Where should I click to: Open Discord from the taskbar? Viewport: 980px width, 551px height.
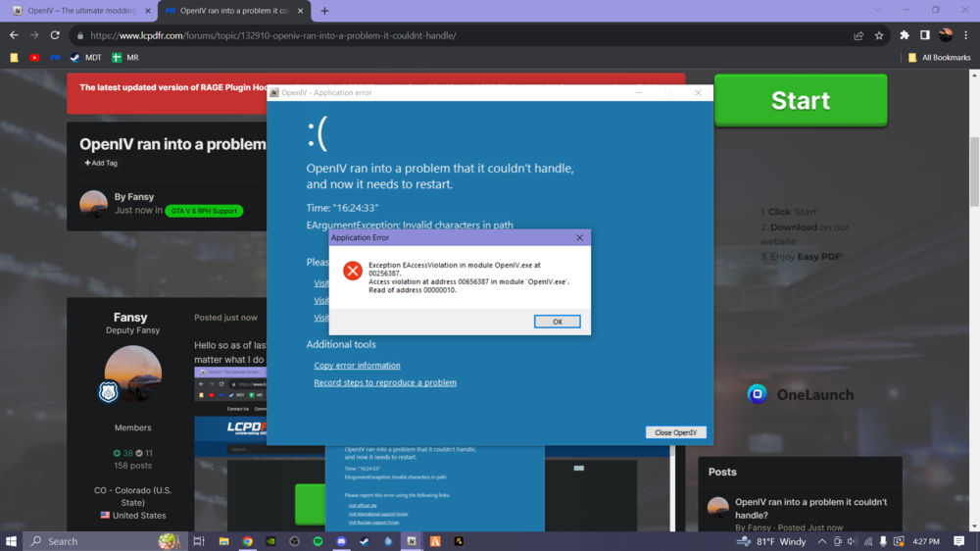[341, 541]
